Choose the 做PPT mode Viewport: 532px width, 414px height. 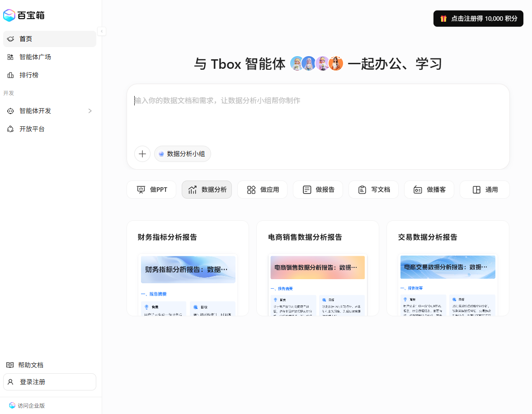(151, 190)
